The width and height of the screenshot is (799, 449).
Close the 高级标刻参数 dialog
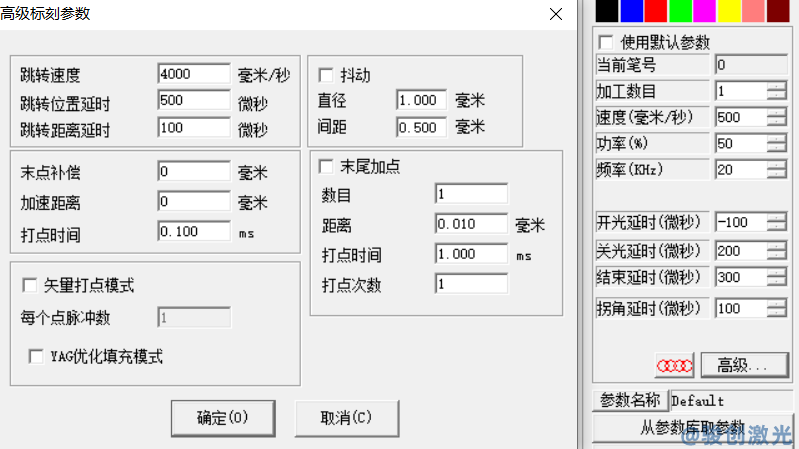pyautogui.click(x=556, y=14)
